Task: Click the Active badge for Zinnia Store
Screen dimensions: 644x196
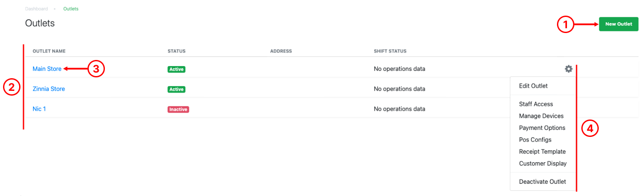Action: pyautogui.click(x=176, y=90)
